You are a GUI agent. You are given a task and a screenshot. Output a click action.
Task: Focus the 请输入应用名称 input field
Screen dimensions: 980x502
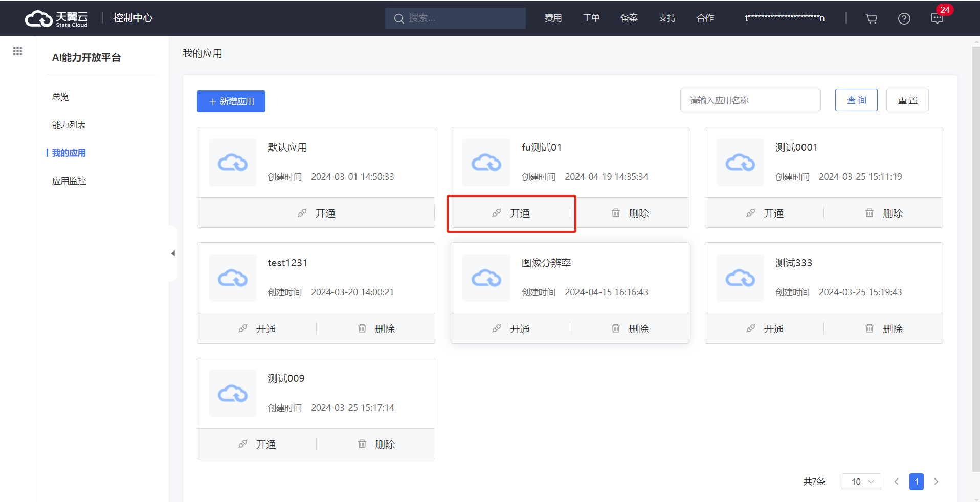point(750,100)
